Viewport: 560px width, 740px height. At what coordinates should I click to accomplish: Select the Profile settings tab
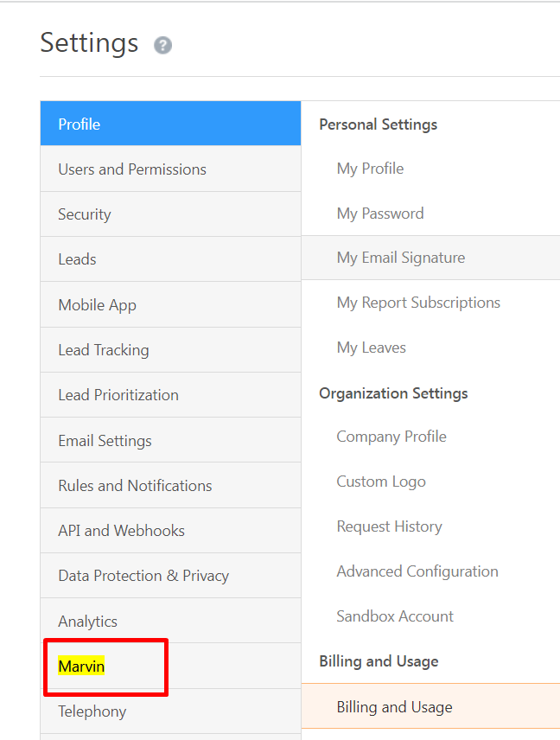(x=80, y=124)
